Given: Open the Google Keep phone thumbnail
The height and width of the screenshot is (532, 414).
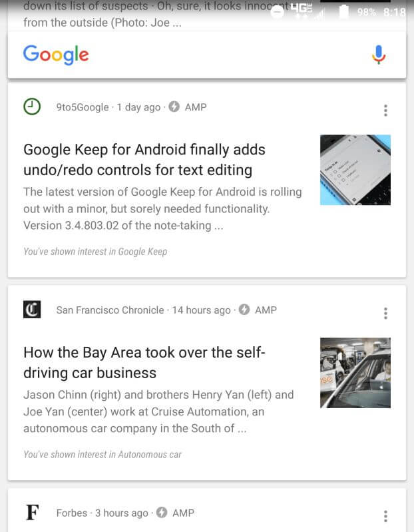Looking at the screenshot, I should (x=355, y=170).
